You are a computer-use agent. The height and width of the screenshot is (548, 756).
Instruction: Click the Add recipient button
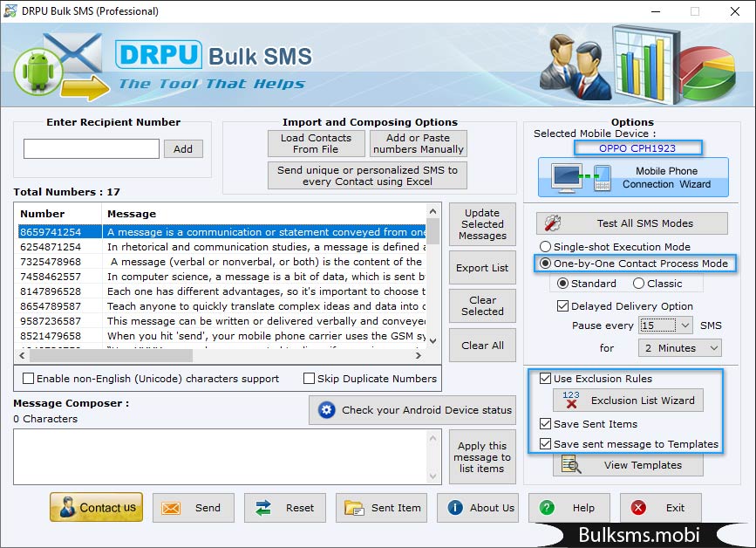coord(183,149)
